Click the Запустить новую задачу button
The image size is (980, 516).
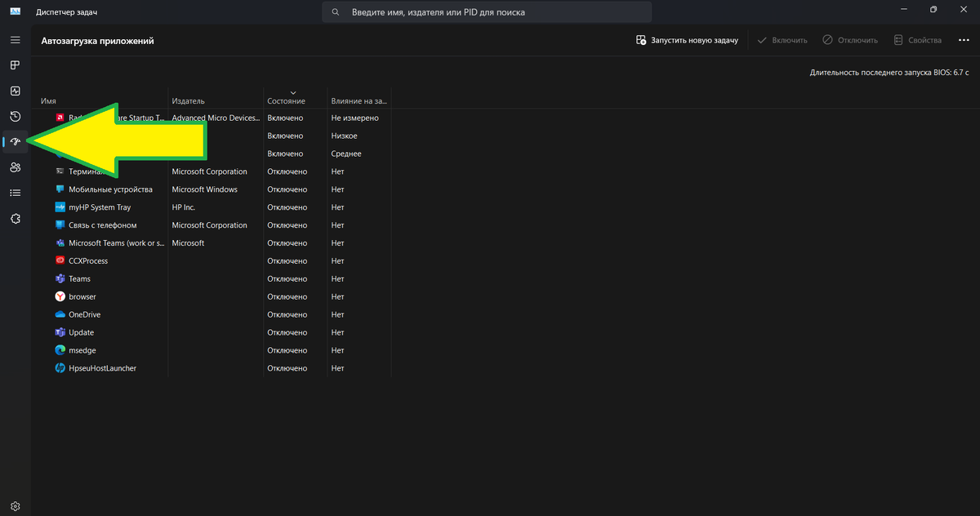point(687,40)
